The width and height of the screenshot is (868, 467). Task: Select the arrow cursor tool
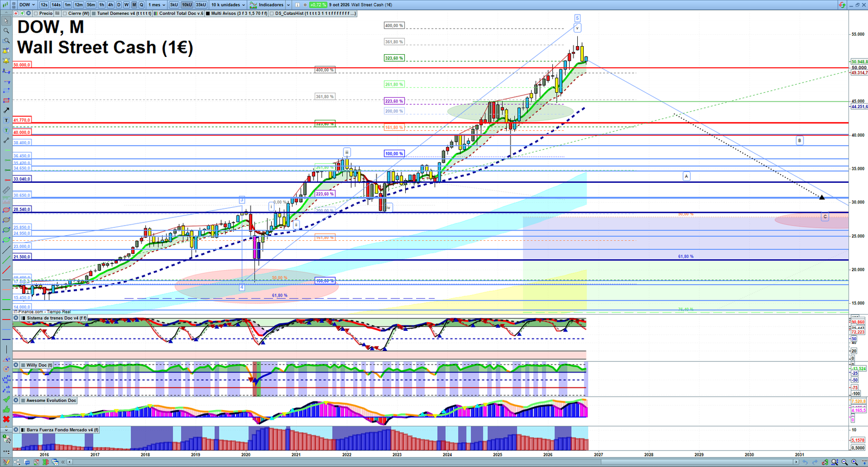coord(6,21)
